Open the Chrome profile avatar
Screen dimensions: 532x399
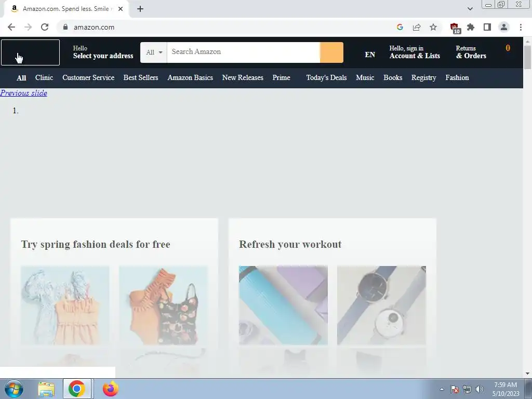pos(504,27)
